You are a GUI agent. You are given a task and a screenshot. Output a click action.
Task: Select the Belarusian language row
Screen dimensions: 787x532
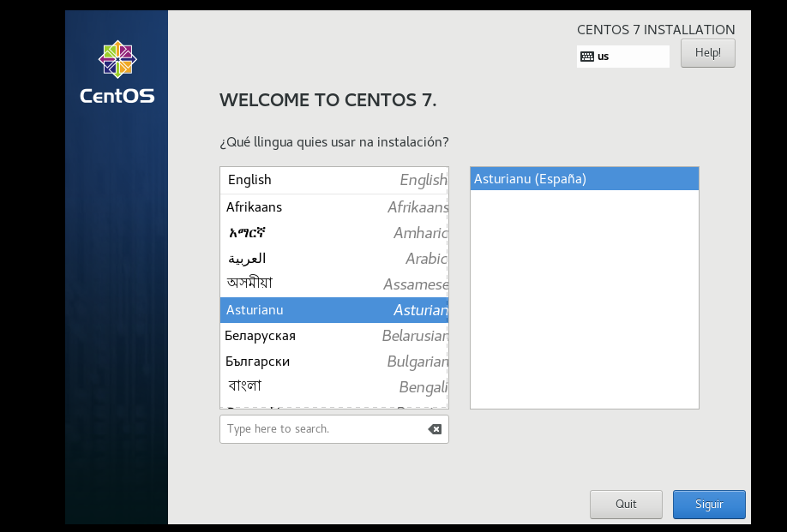(x=334, y=336)
